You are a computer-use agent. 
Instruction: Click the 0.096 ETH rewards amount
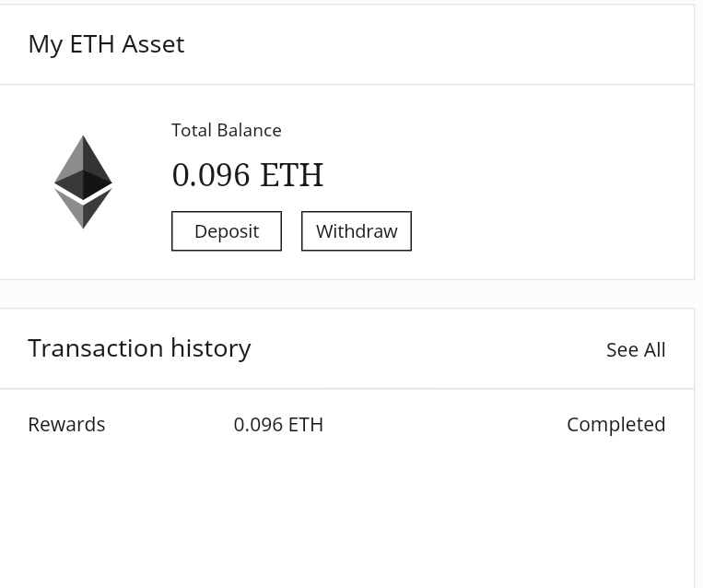coord(278,424)
